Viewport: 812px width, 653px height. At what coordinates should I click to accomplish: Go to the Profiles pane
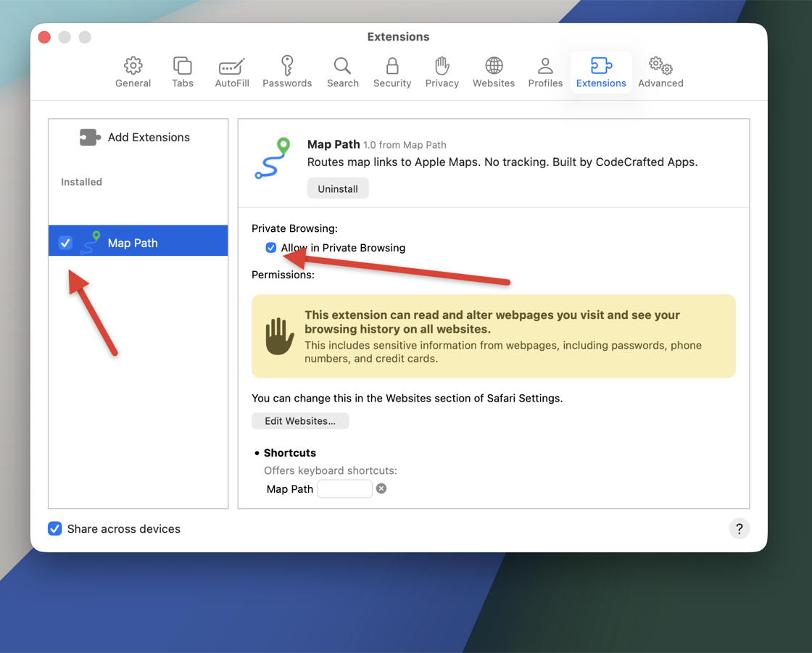coord(545,72)
